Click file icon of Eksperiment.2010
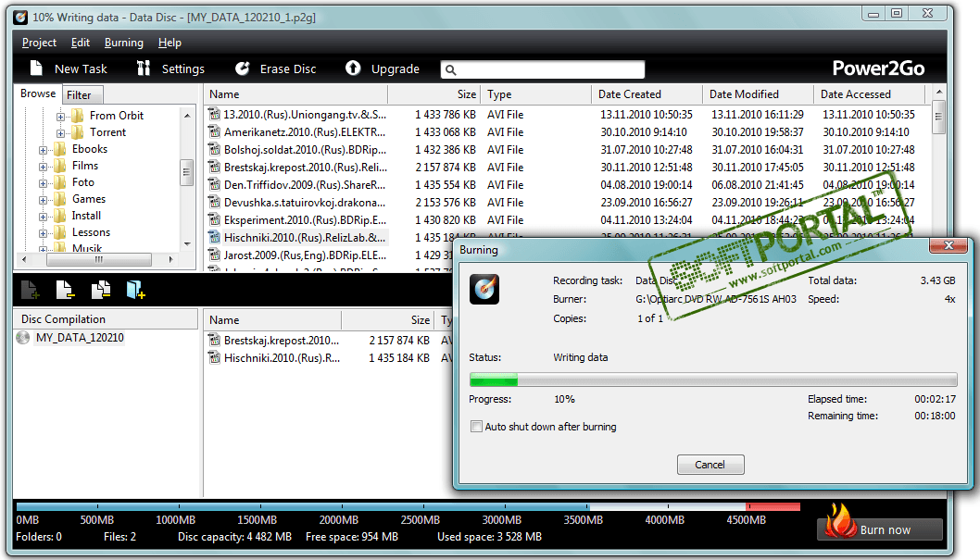Viewport: 980px width, 560px height. pyautogui.click(x=214, y=219)
